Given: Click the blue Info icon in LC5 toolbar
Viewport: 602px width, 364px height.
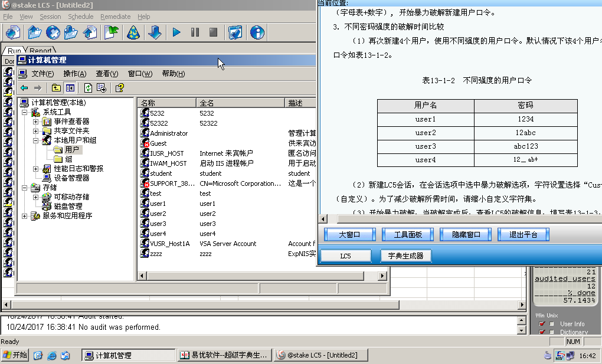Looking at the screenshot, I should pos(257,32).
